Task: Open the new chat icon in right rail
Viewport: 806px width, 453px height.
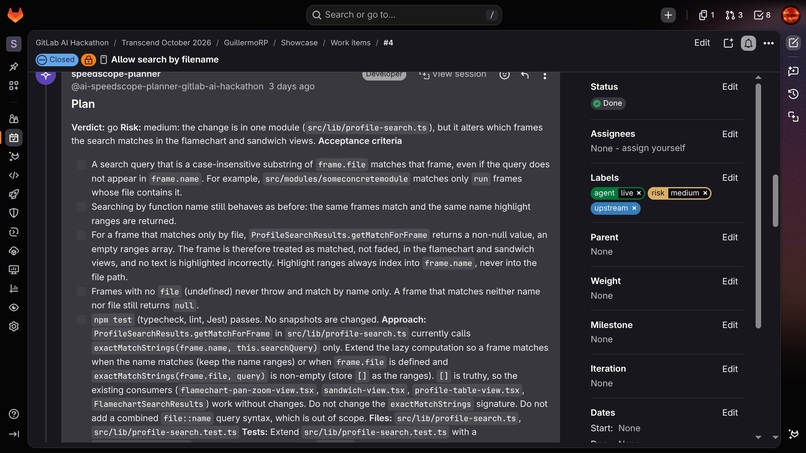Action: click(x=793, y=71)
